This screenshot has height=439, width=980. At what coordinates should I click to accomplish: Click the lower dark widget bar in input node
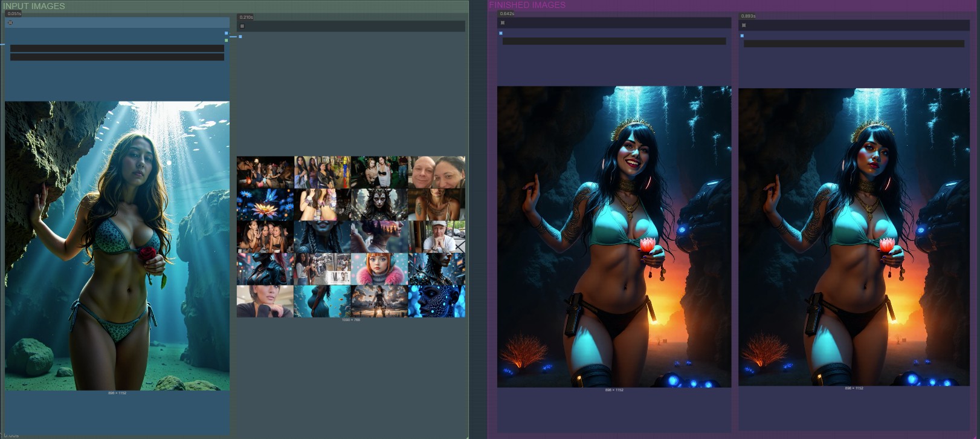(117, 57)
